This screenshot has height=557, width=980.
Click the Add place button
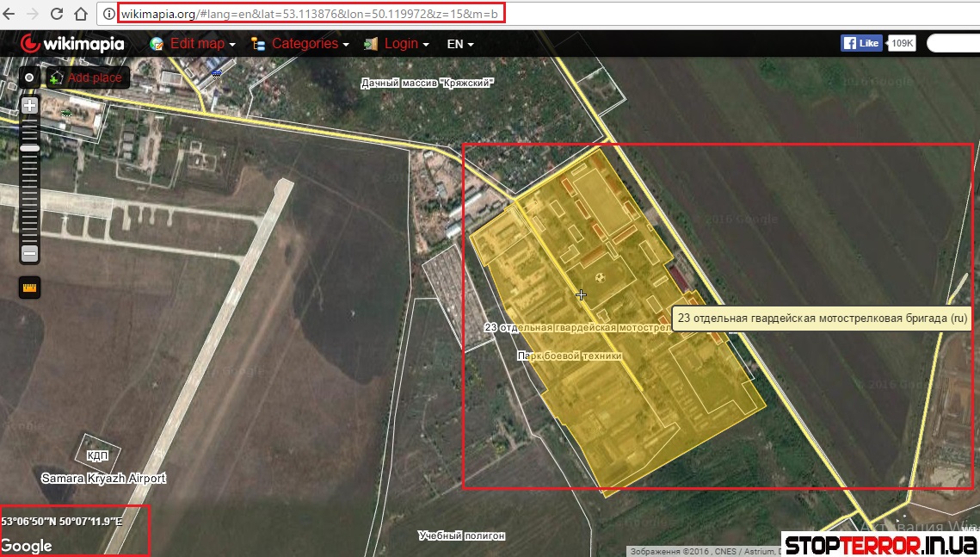coord(88,77)
